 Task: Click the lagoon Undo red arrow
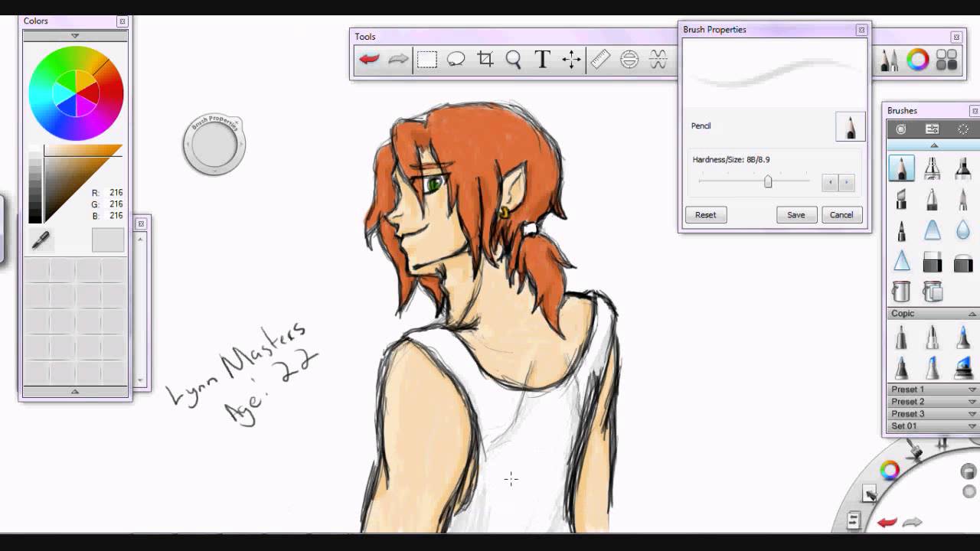pos(887,523)
